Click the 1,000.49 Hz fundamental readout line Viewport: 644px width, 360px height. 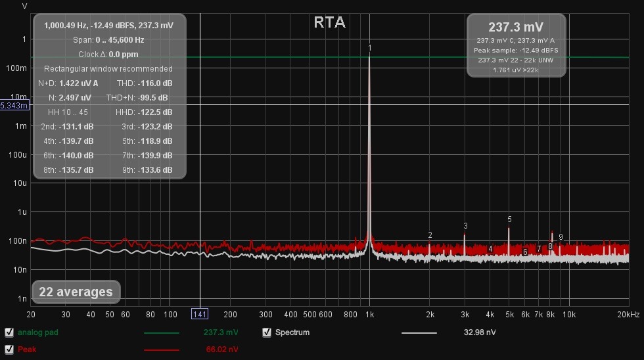coord(108,26)
